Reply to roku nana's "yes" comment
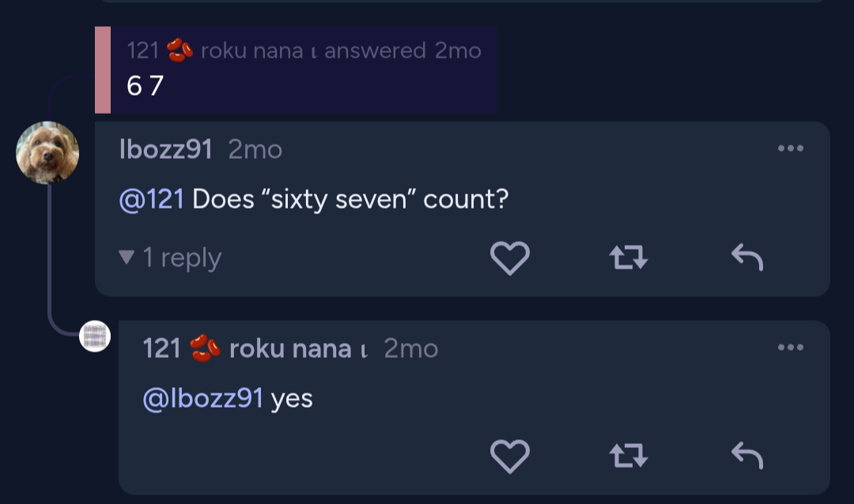The height and width of the screenshot is (504, 854). point(746,456)
